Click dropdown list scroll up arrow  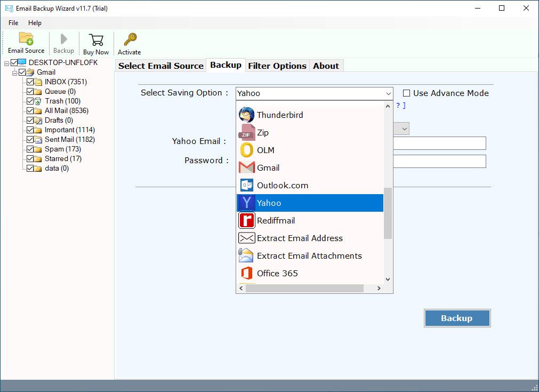pos(388,106)
